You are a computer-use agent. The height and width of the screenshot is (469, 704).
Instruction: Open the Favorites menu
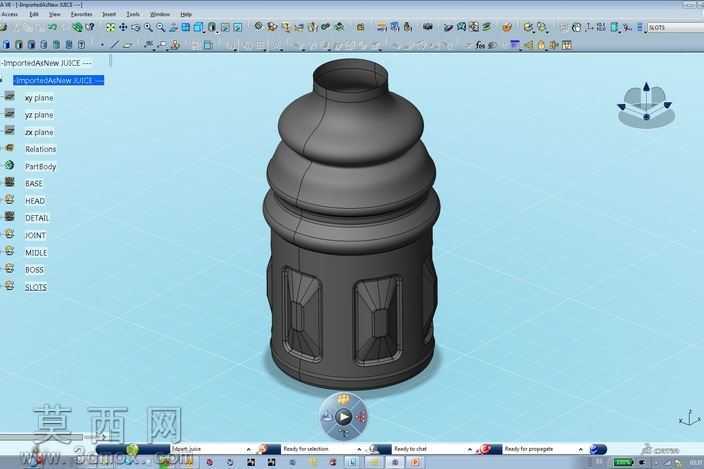pyautogui.click(x=81, y=14)
